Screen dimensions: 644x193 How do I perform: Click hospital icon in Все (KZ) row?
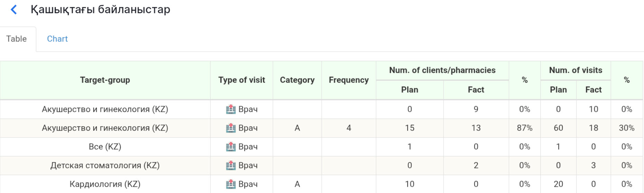click(231, 147)
